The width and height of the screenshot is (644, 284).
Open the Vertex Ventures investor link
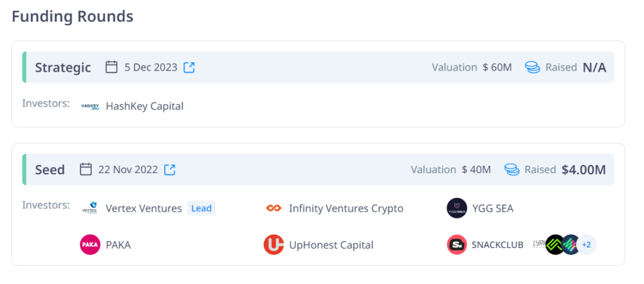(x=143, y=208)
